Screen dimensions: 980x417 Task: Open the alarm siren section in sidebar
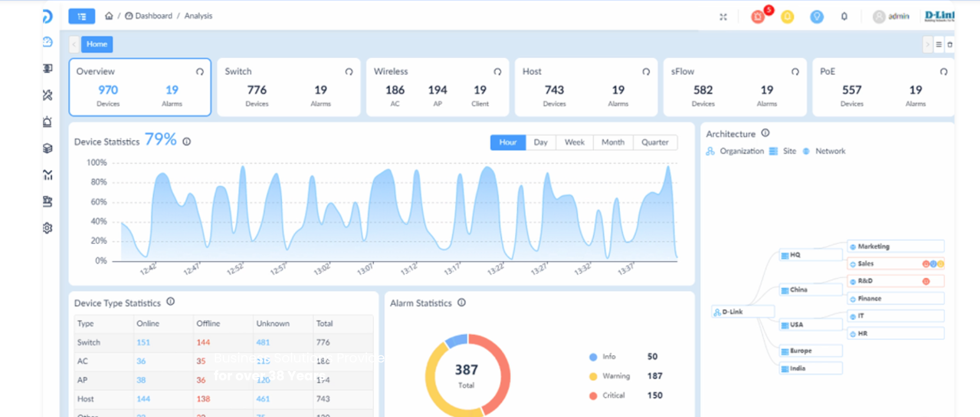coord(47,122)
